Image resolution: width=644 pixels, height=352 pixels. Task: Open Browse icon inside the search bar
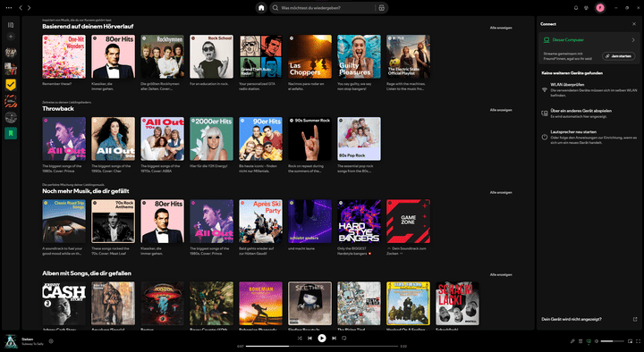click(382, 8)
